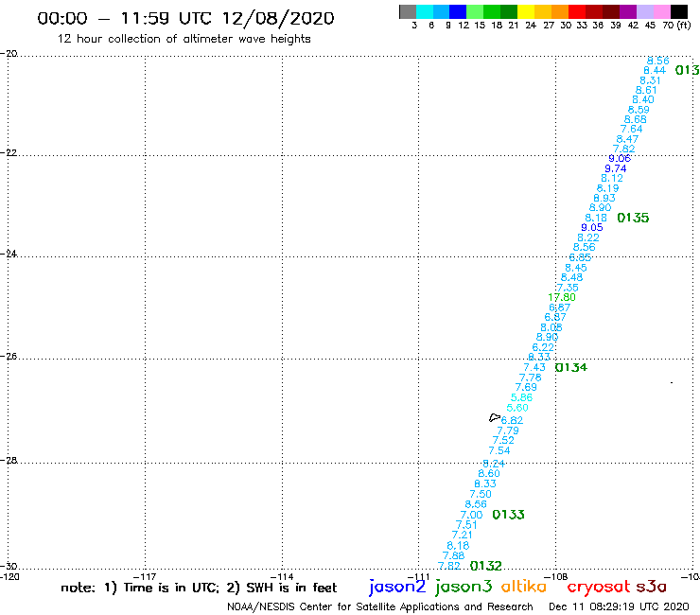Screen dimensions: 700x615
Task: Click the jason2 satellite legend label
Action: [397, 587]
